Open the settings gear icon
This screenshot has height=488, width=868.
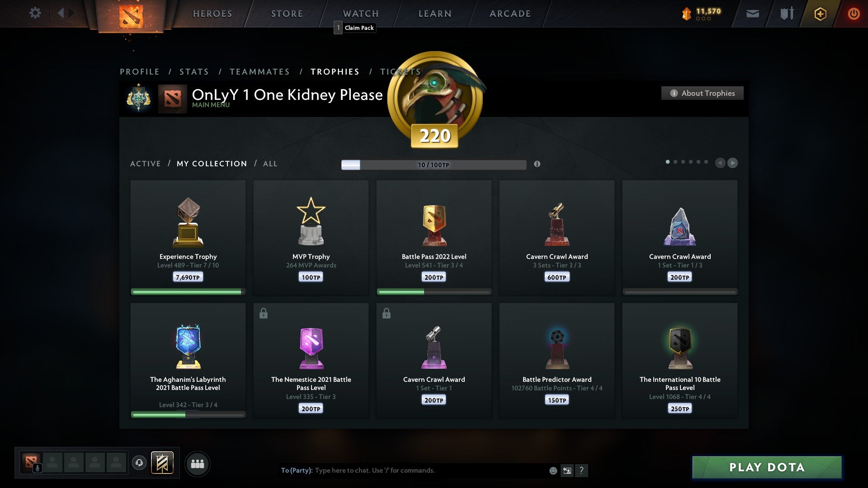click(35, 13)
